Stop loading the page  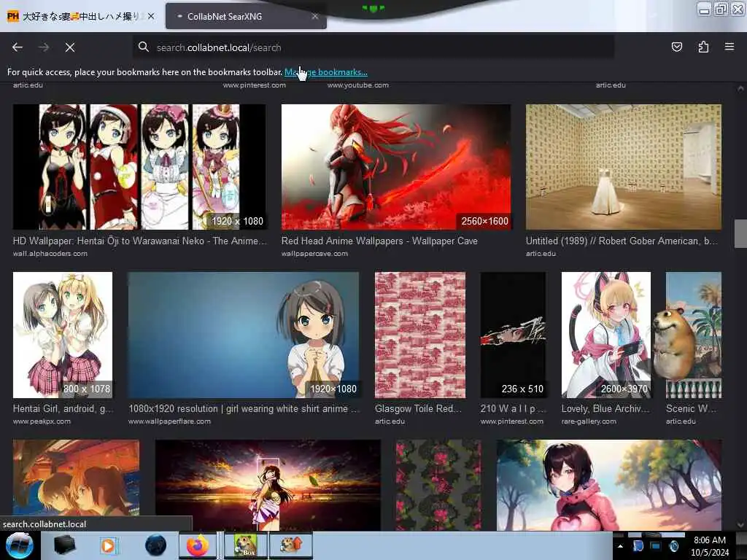69,47
